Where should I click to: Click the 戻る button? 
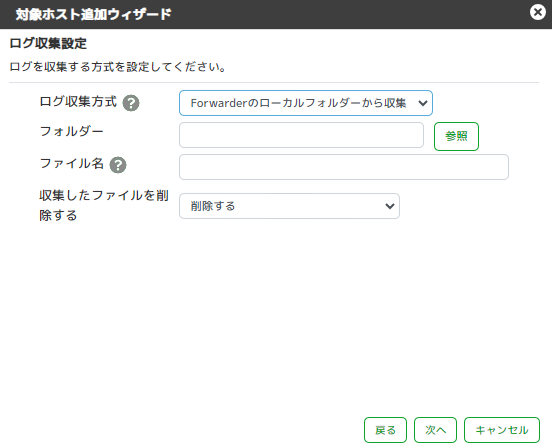coord(385,430)
